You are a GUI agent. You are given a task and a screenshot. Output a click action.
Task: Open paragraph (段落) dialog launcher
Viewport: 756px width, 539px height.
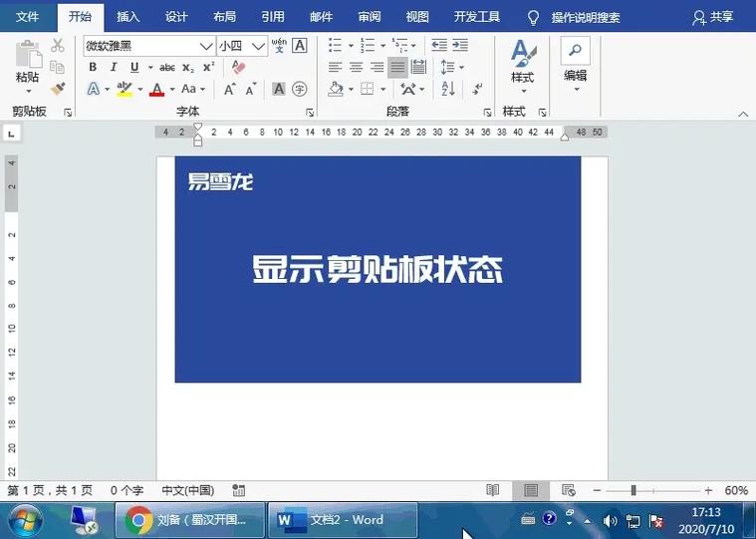tap(487, 113)
